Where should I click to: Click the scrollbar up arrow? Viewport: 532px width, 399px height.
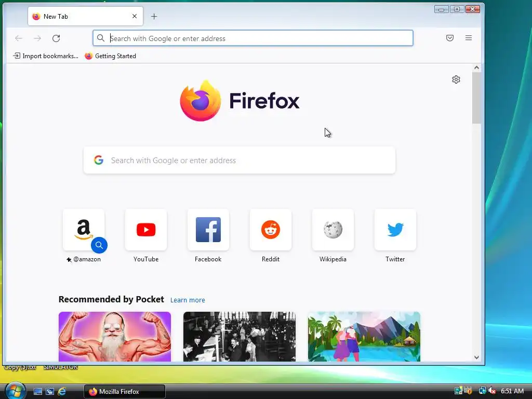coord(476,68)
